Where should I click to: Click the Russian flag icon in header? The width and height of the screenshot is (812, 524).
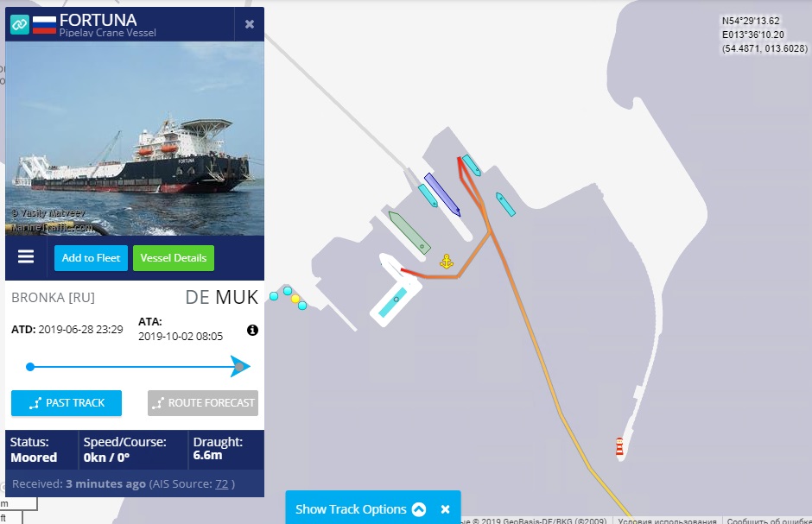tap(45, 24)
